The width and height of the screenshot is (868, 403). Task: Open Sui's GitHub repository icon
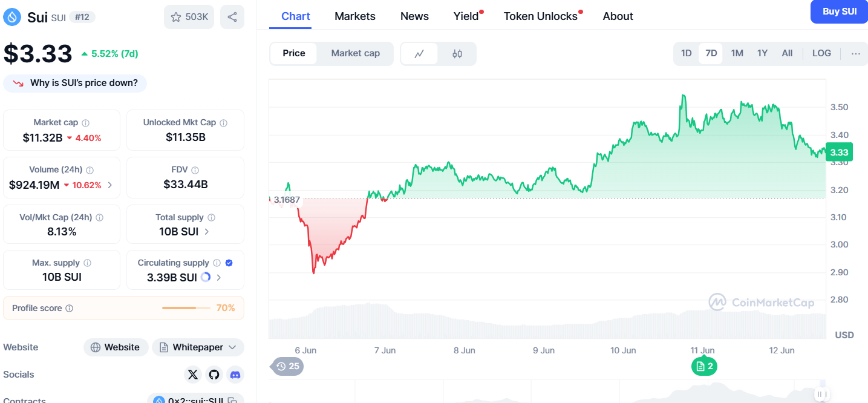tap(214, 375)
